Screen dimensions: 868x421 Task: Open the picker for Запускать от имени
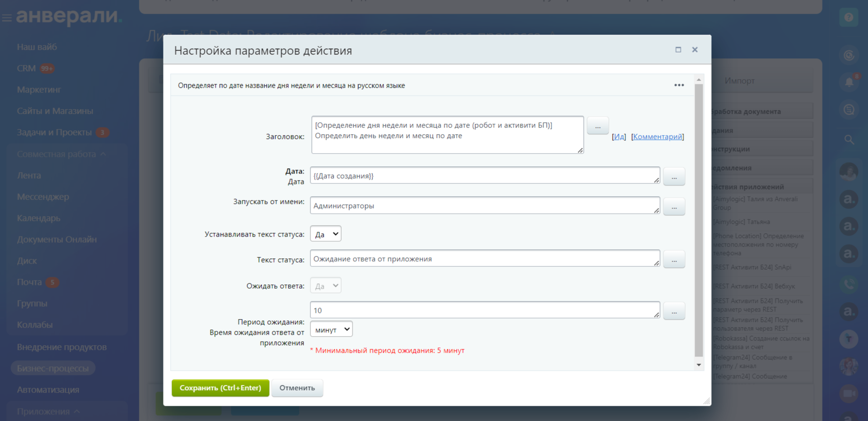(x=674, y=207)
